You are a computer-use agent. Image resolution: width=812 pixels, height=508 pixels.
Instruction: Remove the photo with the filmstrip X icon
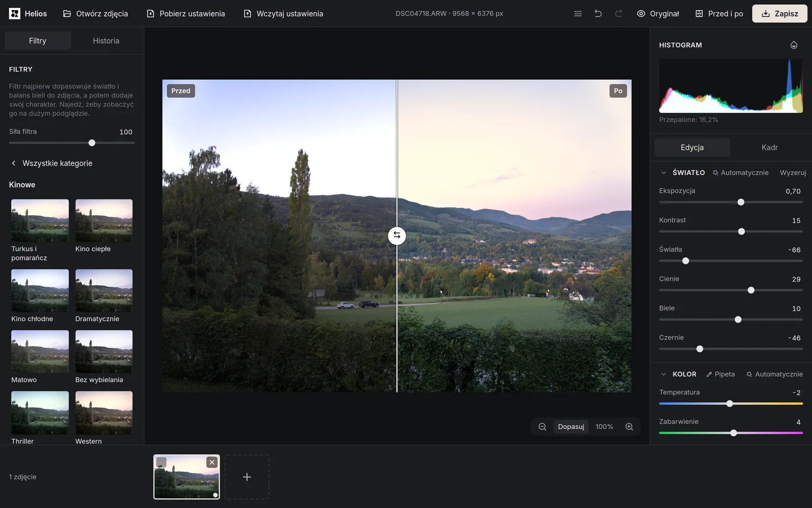point(212,462)
